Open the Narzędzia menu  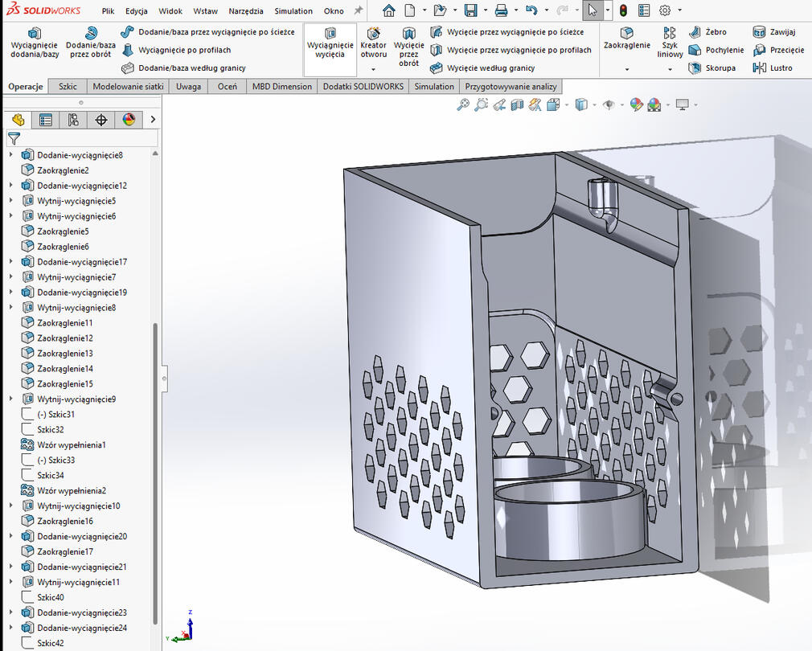point(246,11)
